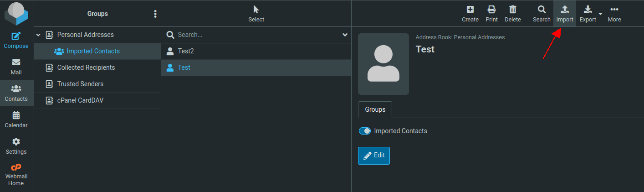Open the Collected Recipients address book

click(x=86, y=67)
